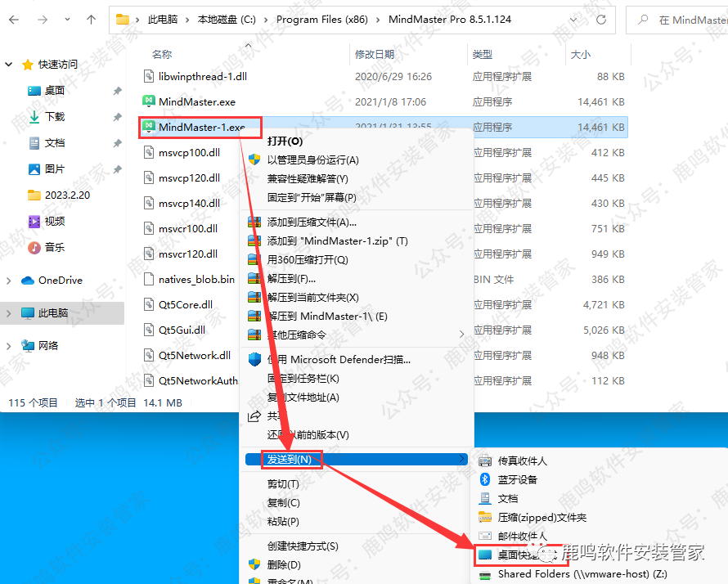The width and height of the screenshot is (728, 584).
Task: Open the Downloads folder in sidebar
Action: point(54,117)
